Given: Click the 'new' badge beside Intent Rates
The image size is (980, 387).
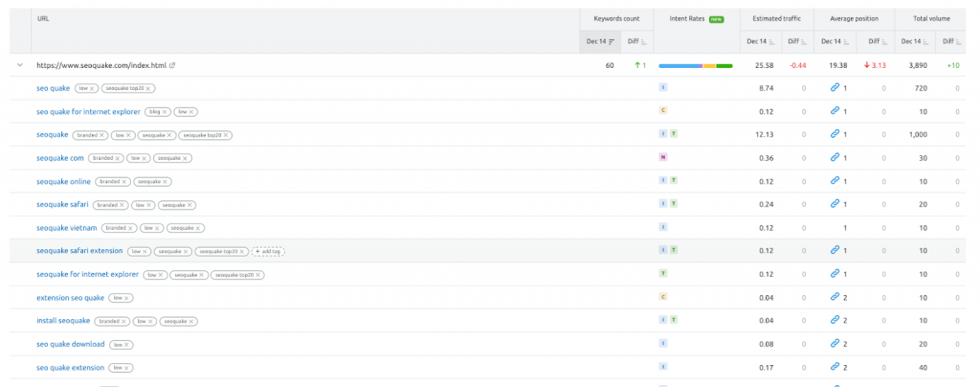Looking at the screenshot, I should (716, 18).
